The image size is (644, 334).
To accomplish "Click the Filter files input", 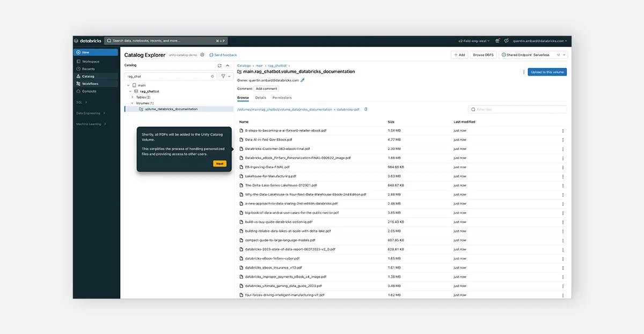I will tap(517, 109).
